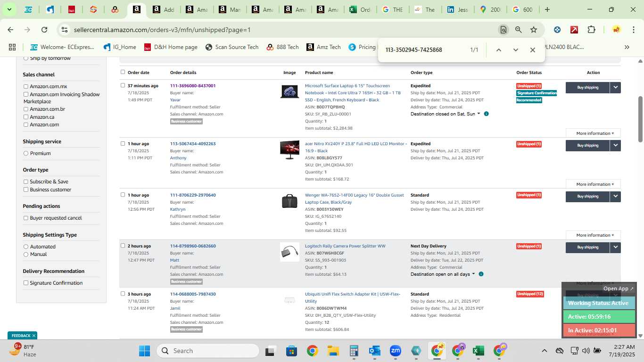Image resolution: width=644 pixels, height=362 pixels.
Task: Open Outlook from the taskbar
Action: coord(375,351)
